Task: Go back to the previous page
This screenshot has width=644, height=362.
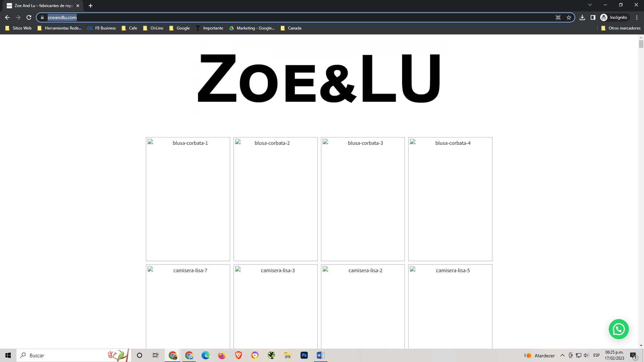Action: click(7, 17)
